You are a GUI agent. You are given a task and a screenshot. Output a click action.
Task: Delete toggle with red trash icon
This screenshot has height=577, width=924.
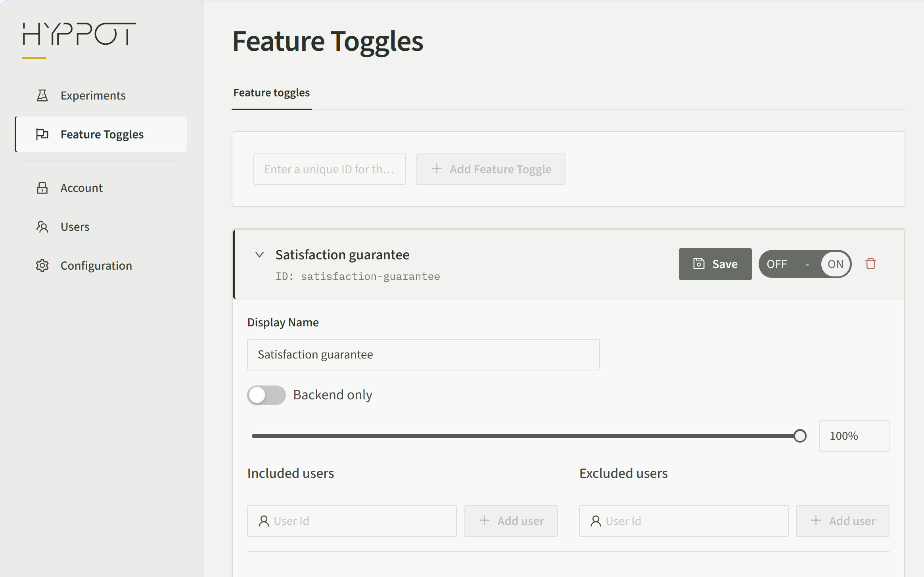point(870,264)
